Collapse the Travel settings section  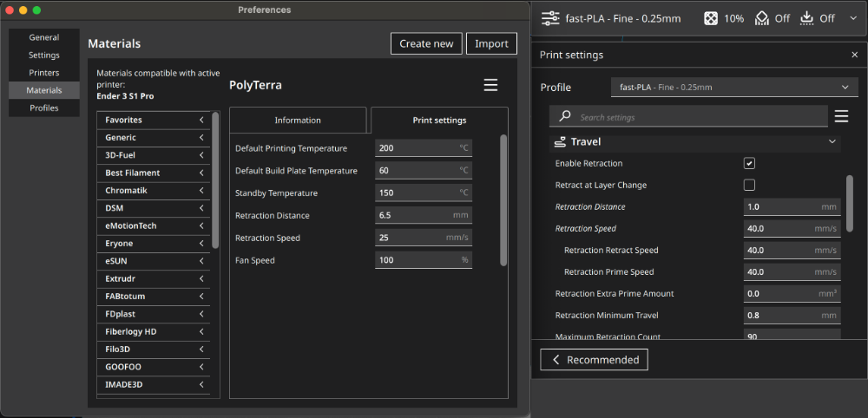click(832, 142)
